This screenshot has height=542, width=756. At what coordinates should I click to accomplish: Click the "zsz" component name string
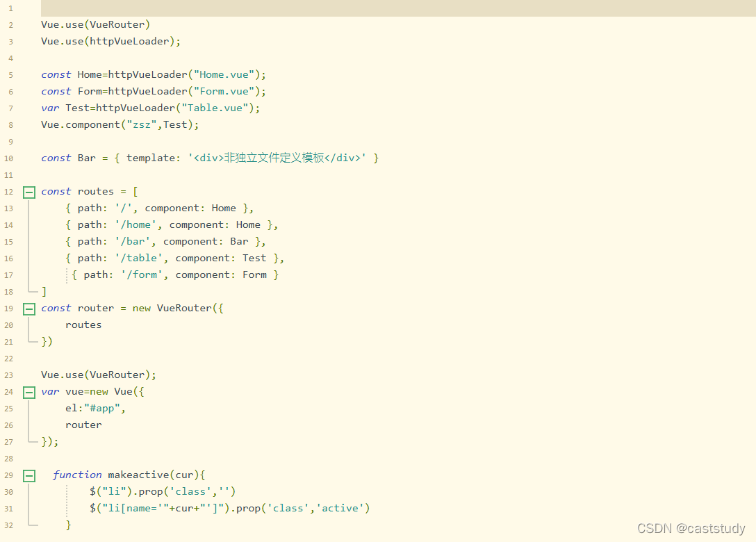142,125
